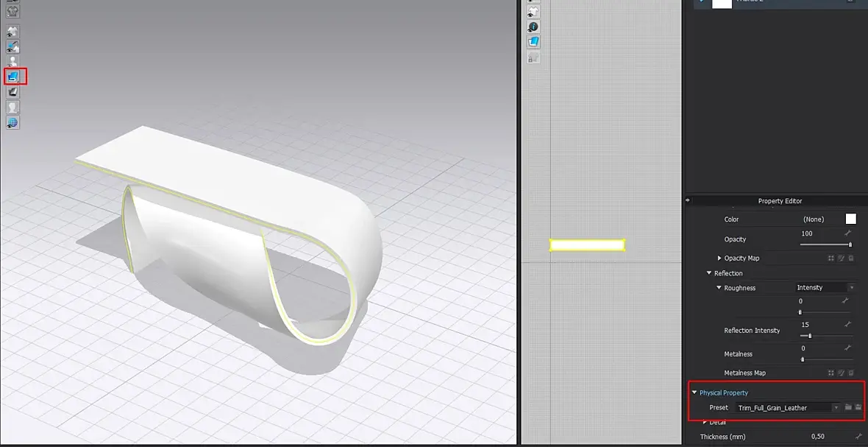Click the pin icon next to Opacity
This screenshot has height=447, width=868.
pyautogui.click(x=847, y=233)
